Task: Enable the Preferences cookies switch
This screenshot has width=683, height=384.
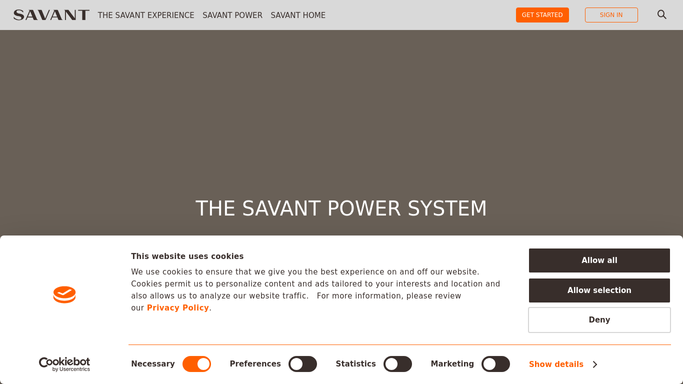Action: click(303, 364)
